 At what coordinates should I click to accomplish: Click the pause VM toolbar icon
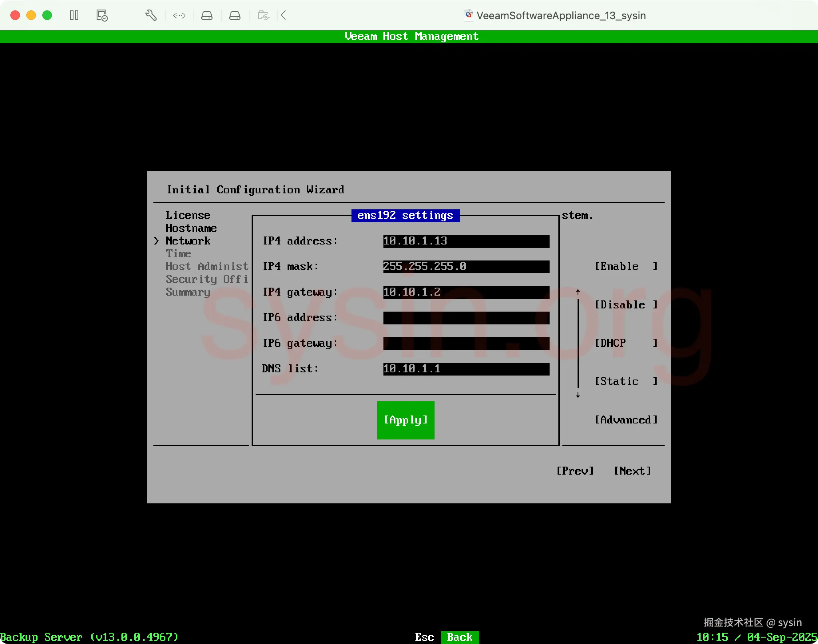[x=74, y=16]
